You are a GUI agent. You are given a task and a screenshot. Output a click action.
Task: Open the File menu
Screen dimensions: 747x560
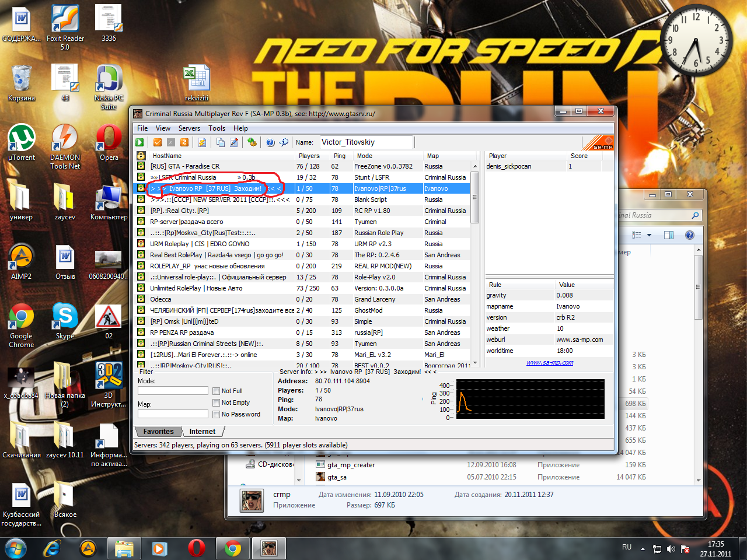[142, 128]
